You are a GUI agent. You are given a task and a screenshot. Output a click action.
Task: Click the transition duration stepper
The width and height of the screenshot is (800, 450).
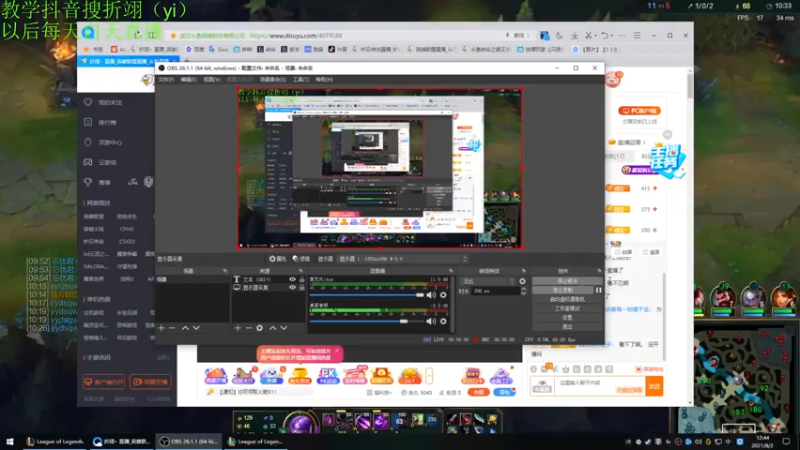[x=523, y=291]
